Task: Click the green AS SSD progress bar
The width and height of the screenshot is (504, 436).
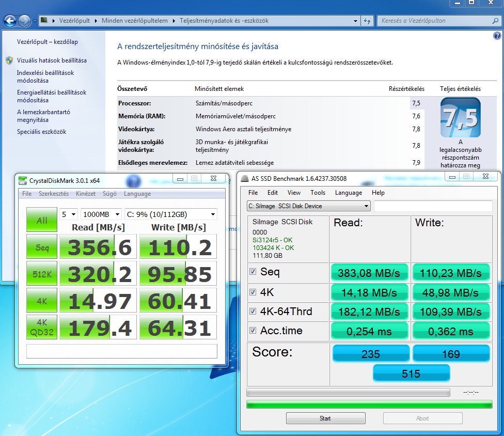Action: [369, 404]
